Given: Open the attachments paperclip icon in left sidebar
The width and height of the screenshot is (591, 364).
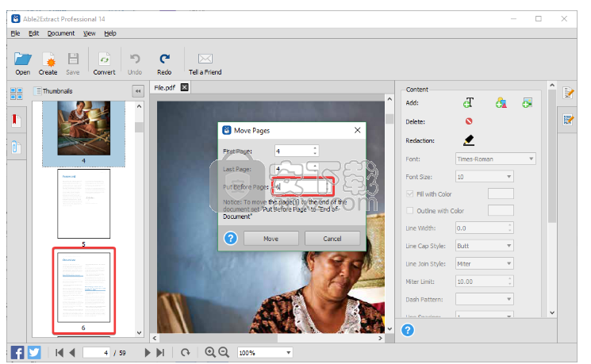Looking at the screenshot, I should tap(16, 147).
